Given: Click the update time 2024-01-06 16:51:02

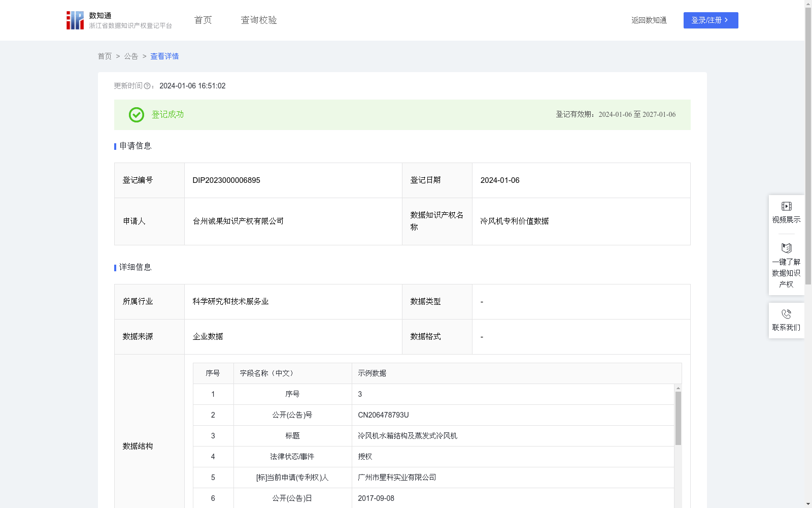Looking at the screenshot, I should click(192, 86).
